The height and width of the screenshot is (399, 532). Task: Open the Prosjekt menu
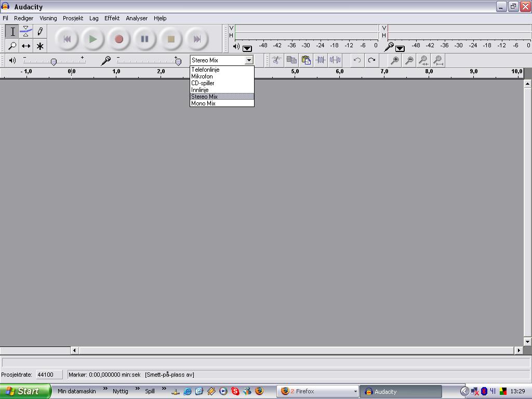(73, 18)
